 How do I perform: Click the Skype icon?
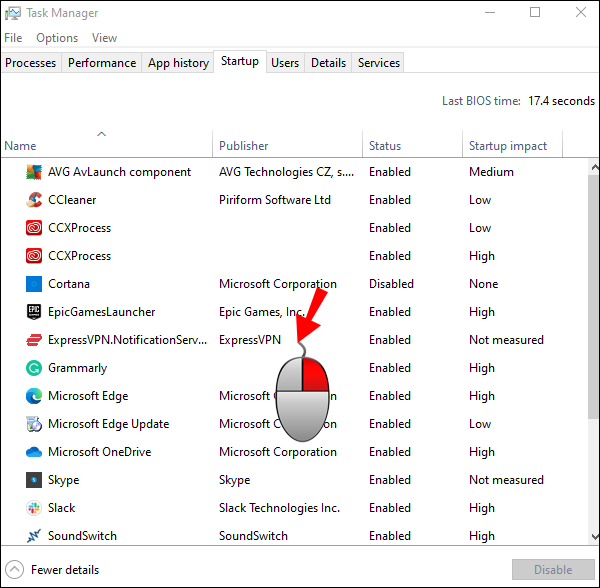[x=34, y=480]
